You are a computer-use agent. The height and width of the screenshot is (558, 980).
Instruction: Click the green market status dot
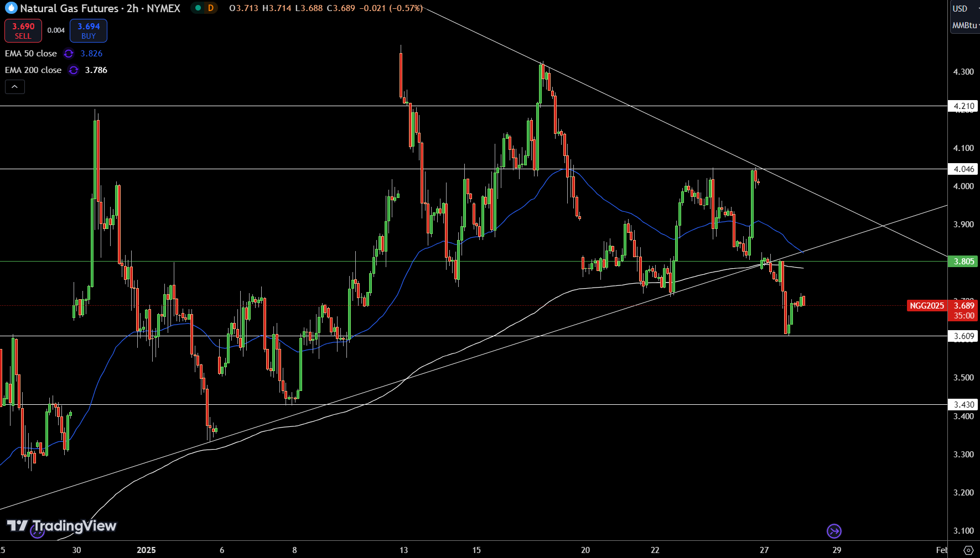(x=198, y=8)
